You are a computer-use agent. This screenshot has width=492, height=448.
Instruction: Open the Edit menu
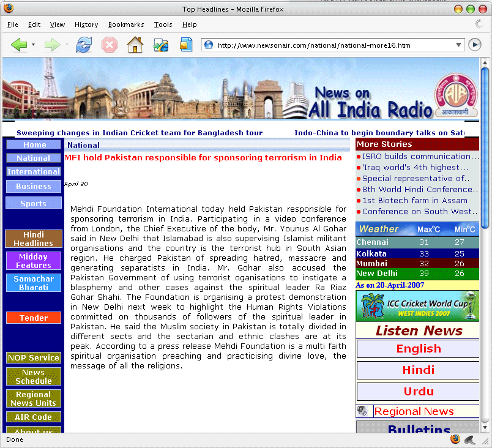point(34,24)
